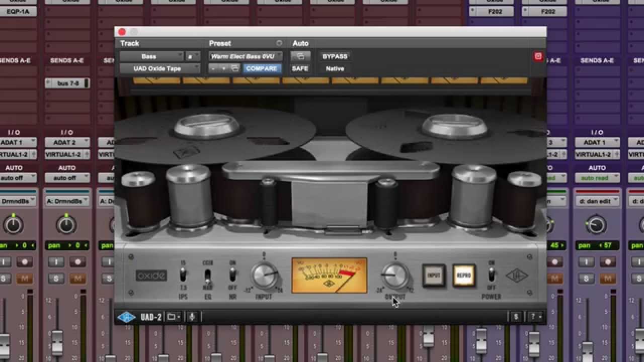Click the BYPASS button

click(335, 56)
